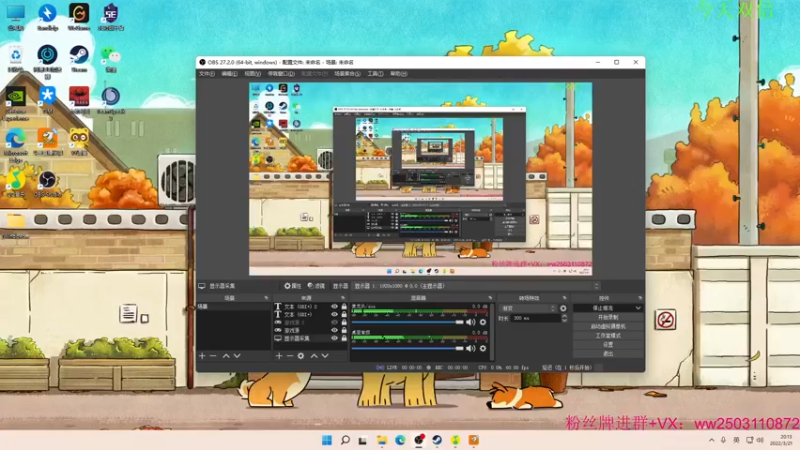Toggle lock on 文本 (GDI+) 2 source
This screenshot has width=800, height=450.
click(344, 307)
